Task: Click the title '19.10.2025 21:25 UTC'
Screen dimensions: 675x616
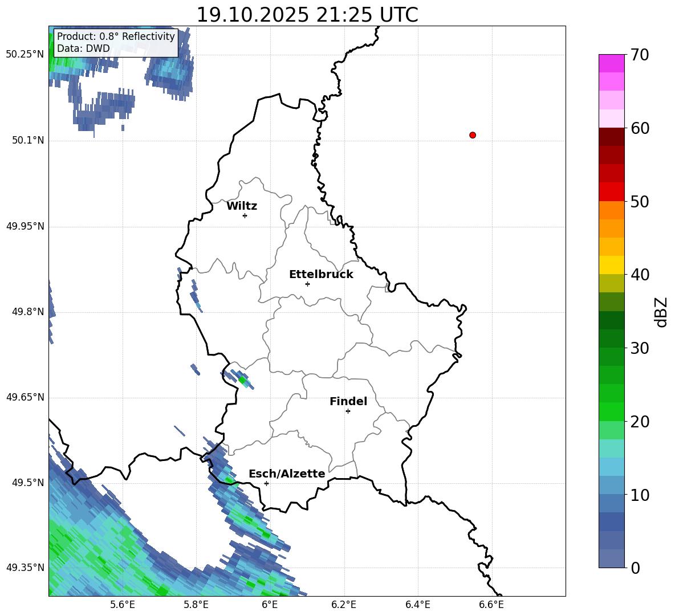Action: point(307,15)
